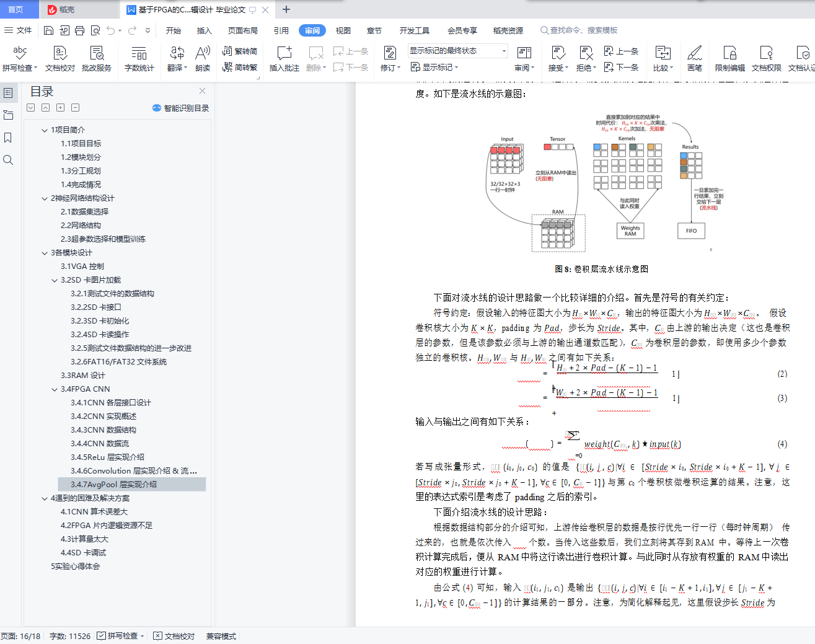Open correction service (批改服务)
This screenshot has width=815, height=644.
97,59
